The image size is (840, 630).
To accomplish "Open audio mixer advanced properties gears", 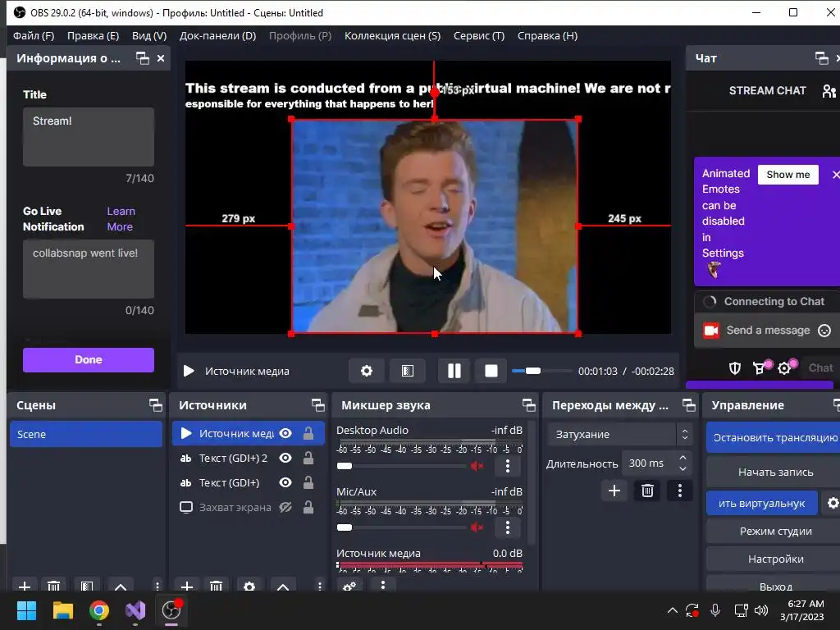I will (349, 586).
